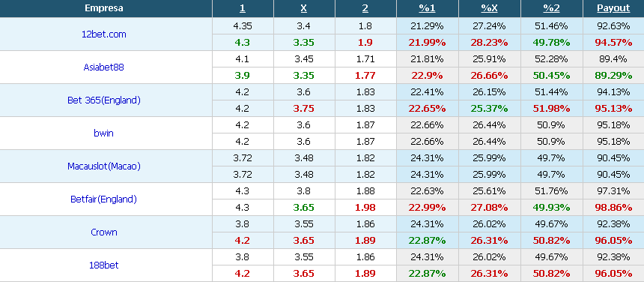Select Bet 365's red 3.75 draw odds
Screen dimensions: 644x282
pos(304,109)
